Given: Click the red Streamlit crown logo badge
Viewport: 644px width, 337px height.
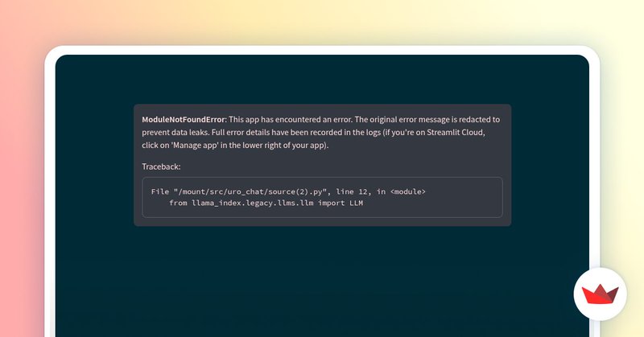Looking at the screenshot, I should 600,294.
